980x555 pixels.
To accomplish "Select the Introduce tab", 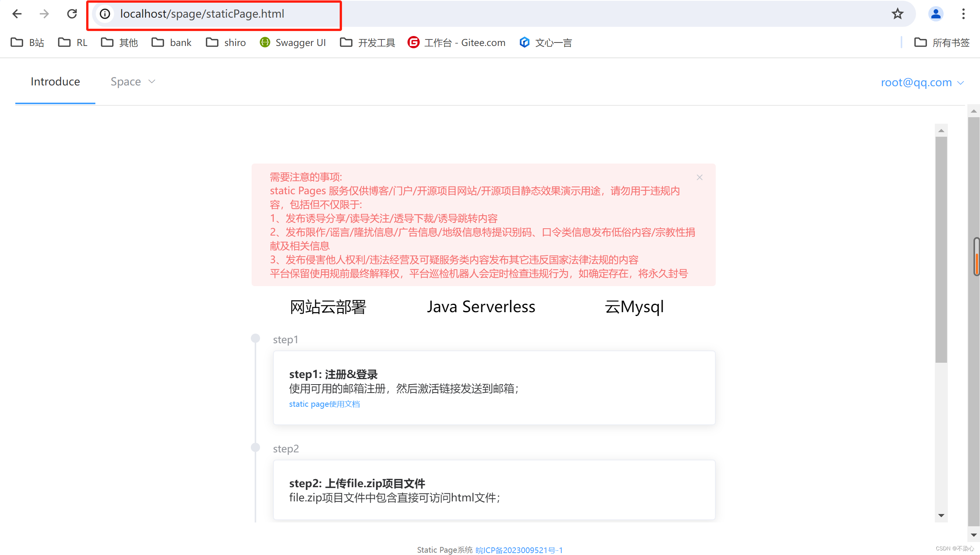I will pyautogui.click(x=55, y=82).
